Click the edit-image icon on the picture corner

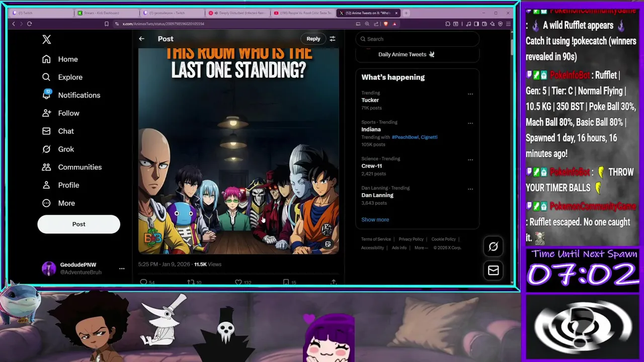tap(328, 244)
